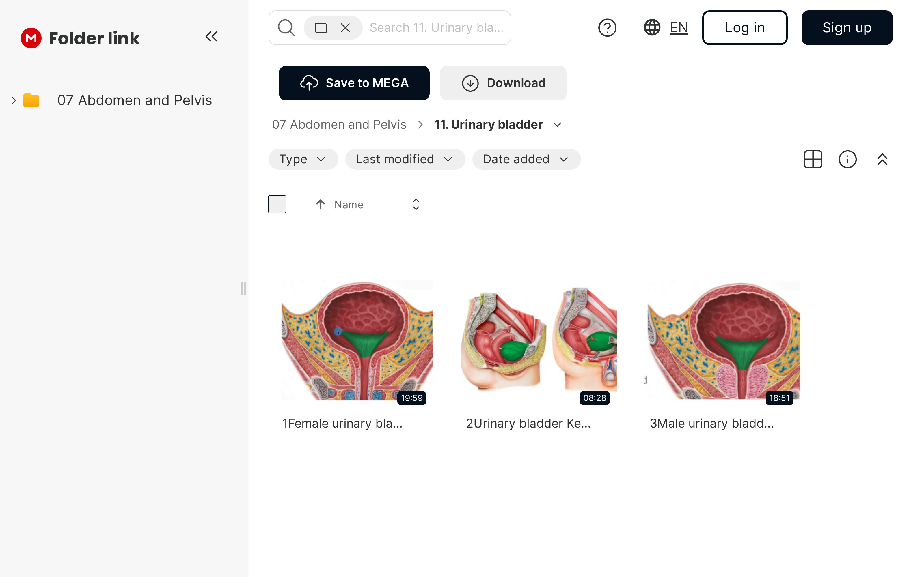
Task: Open the 11. Urinary bladder breadcrumb menu
Action: tap(557, 125)
